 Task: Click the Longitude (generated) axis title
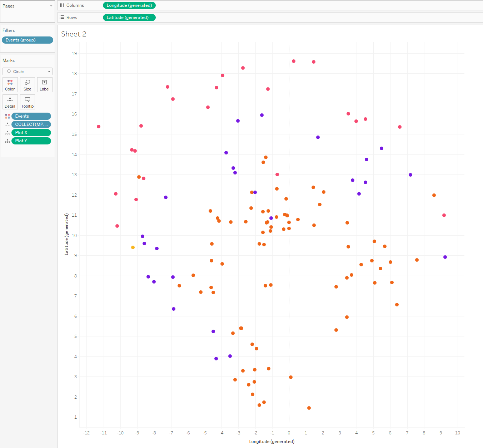[272, 442]
